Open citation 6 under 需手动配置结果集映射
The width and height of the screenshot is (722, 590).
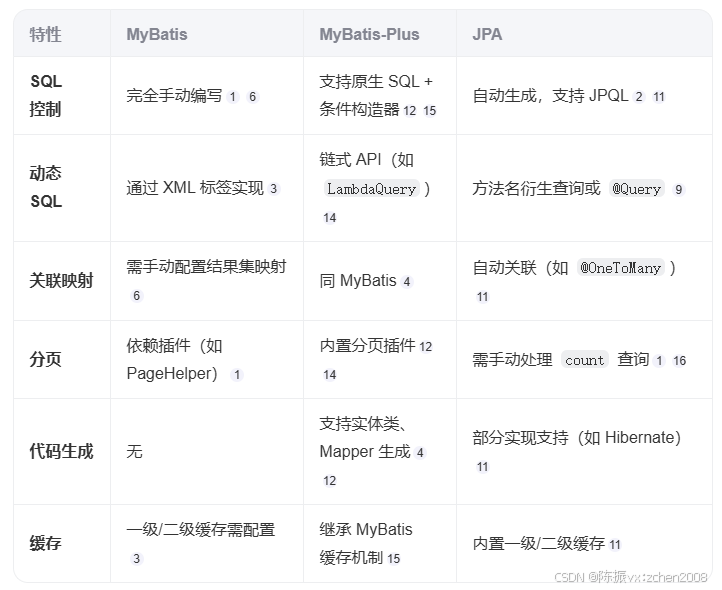click(136, 296)
